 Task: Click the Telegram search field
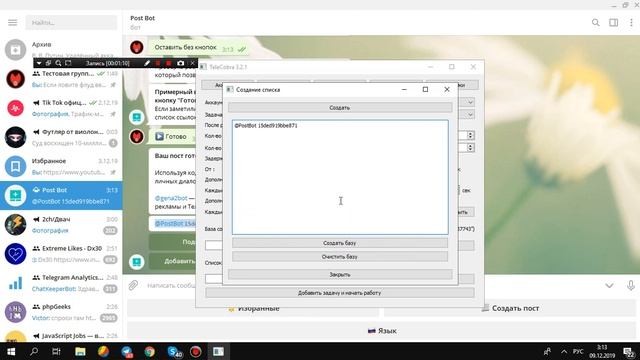point(71,22)
